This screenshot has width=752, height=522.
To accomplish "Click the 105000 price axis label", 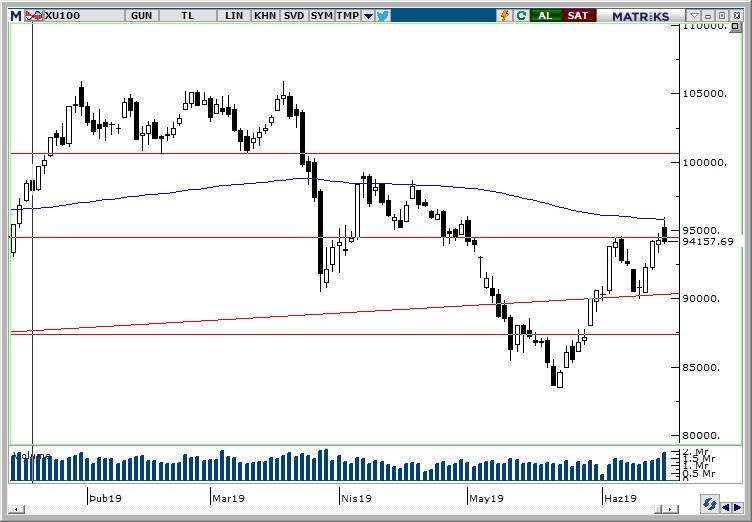I will tap(705, 93).
